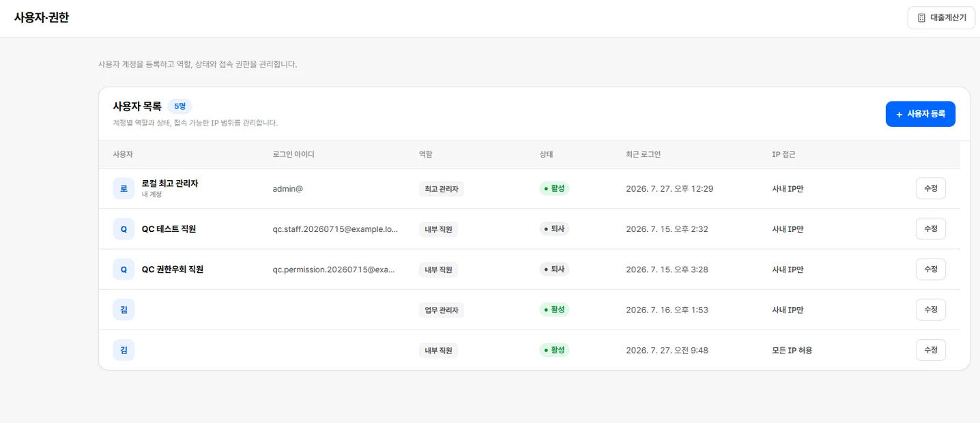Click 활성 status in 업무 관리자 row
The height and width of the screenshot is (423, 980).
[x=554, y=309]
